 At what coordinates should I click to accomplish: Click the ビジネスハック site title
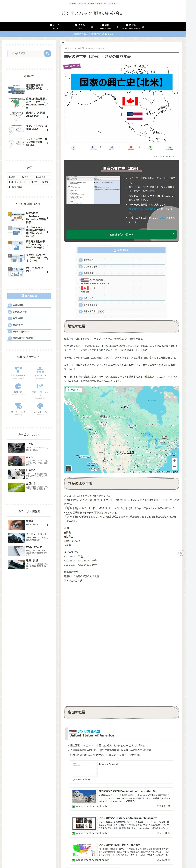[93, 13]
